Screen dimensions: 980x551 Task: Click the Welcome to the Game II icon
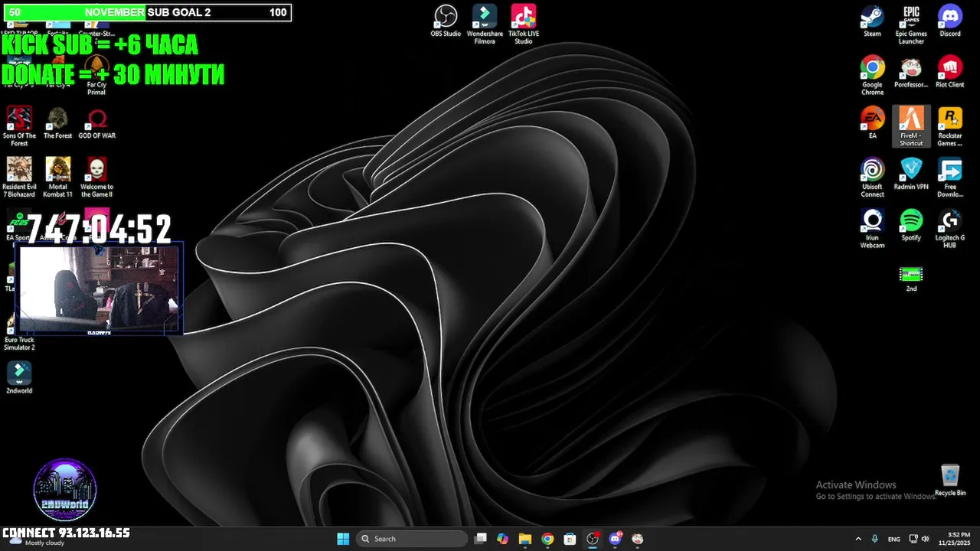pyautogui.click(x=96, y=178)
